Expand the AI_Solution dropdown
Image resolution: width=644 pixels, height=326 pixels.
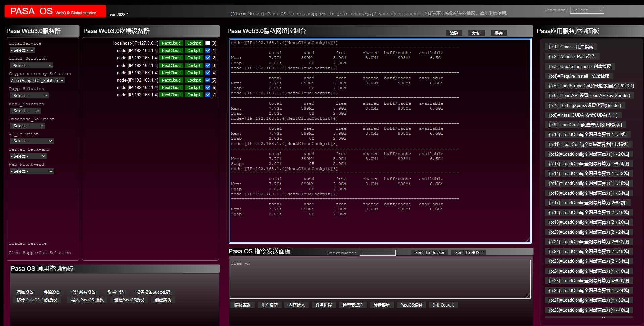32,141
